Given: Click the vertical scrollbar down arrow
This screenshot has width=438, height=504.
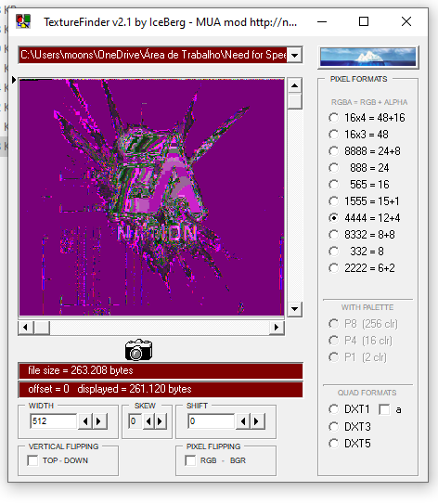Looking at the screenshot, I should [295, 309].
